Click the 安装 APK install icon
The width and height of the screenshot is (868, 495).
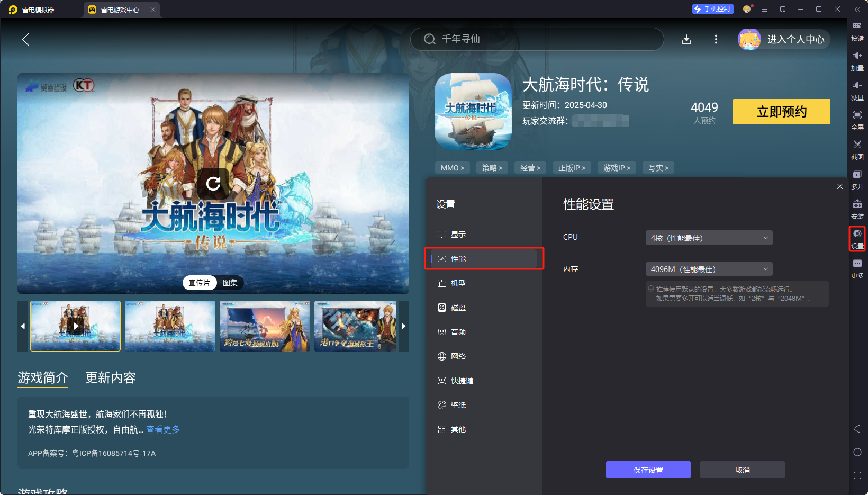(x=857, y=209)
